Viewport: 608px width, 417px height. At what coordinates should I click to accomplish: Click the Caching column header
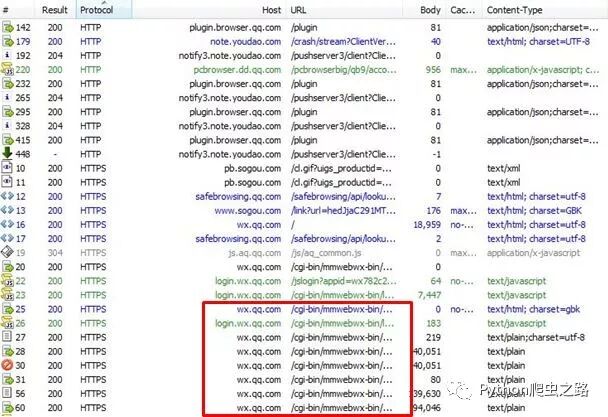(x=463, y=10)
